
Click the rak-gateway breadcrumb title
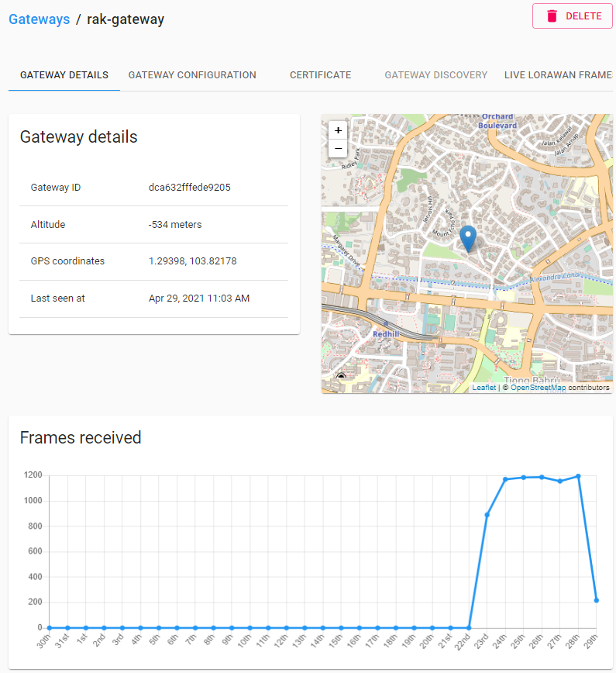pyautogui.click(x=126, y=19)
